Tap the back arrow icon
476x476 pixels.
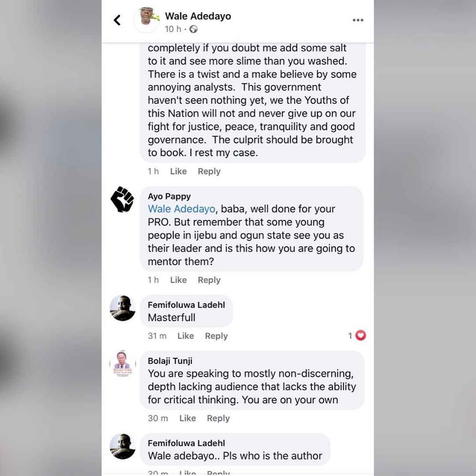pyautogui.click(x=117, y=20)
